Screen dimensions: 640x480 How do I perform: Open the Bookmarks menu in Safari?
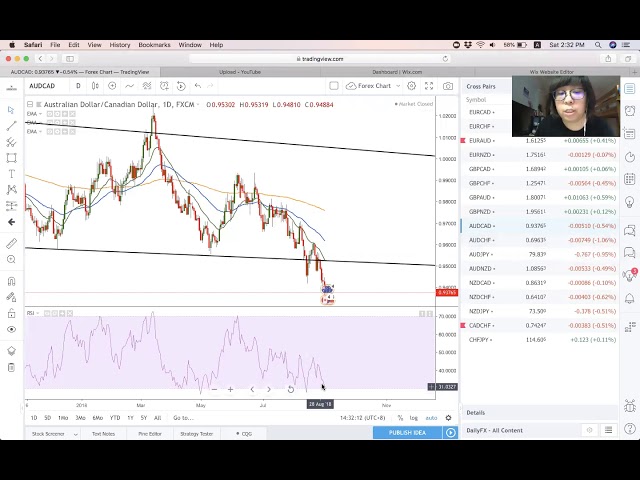click(x=154, y=45)
